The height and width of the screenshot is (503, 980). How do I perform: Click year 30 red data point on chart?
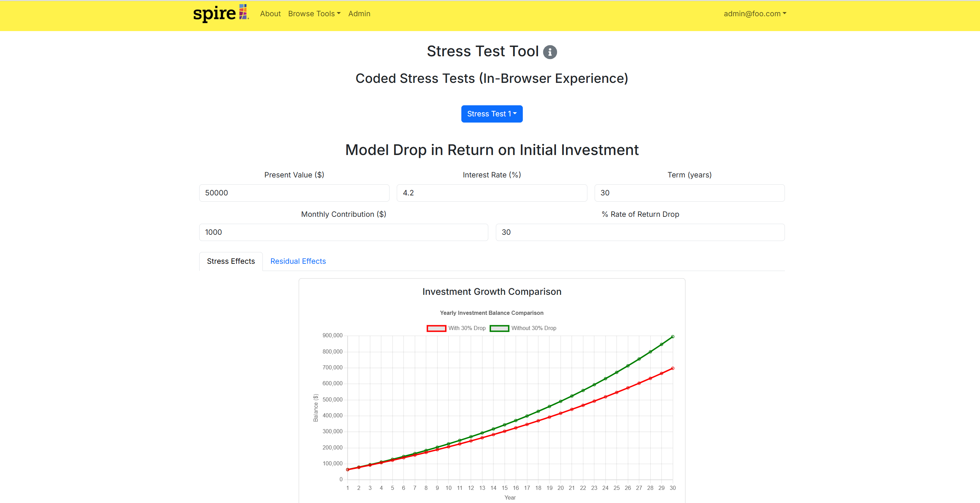pos(673,368)
